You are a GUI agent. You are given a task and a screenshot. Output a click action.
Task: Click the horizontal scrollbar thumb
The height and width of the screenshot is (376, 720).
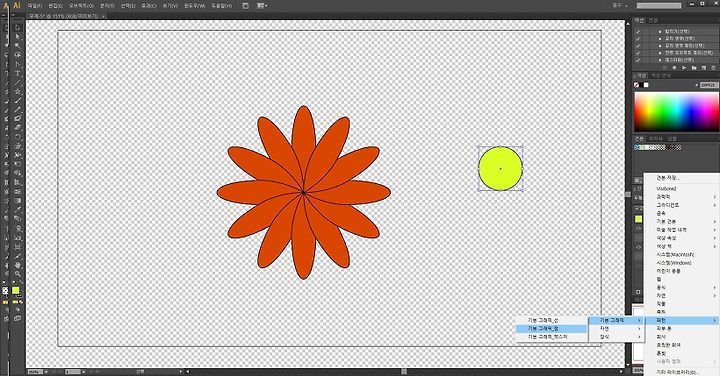click(404, 371)
